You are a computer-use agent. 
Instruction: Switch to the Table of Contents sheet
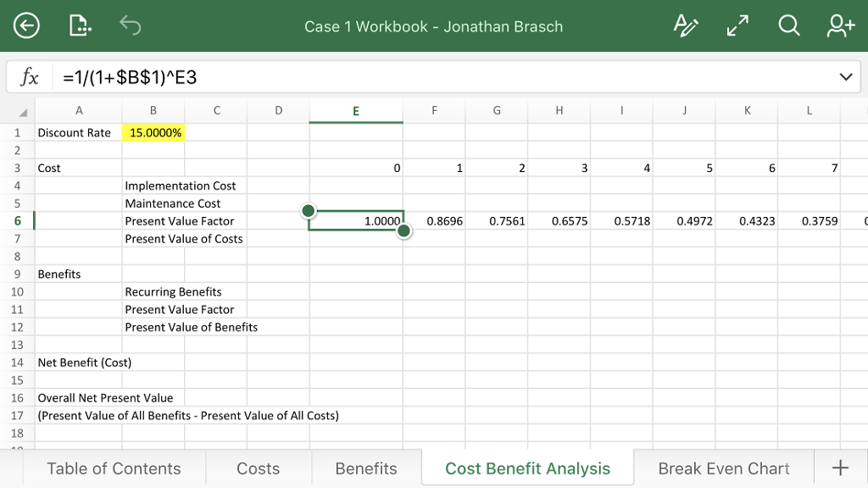[113, 468]
